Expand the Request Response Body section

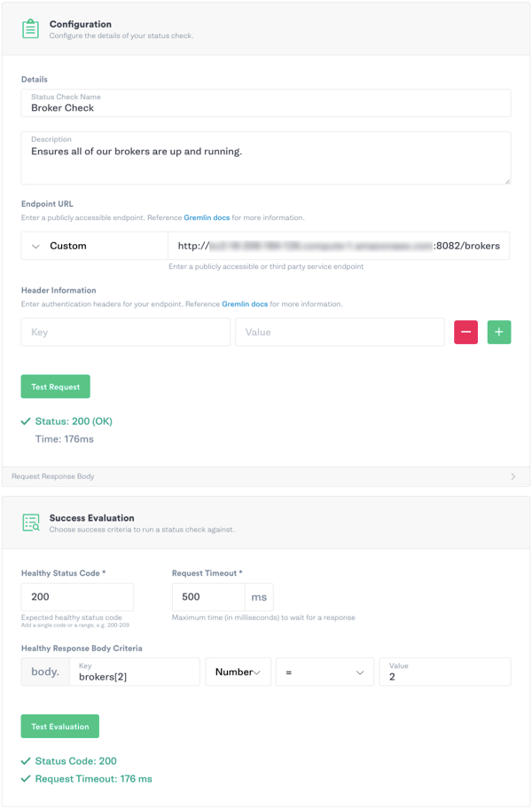pos(514,476)
